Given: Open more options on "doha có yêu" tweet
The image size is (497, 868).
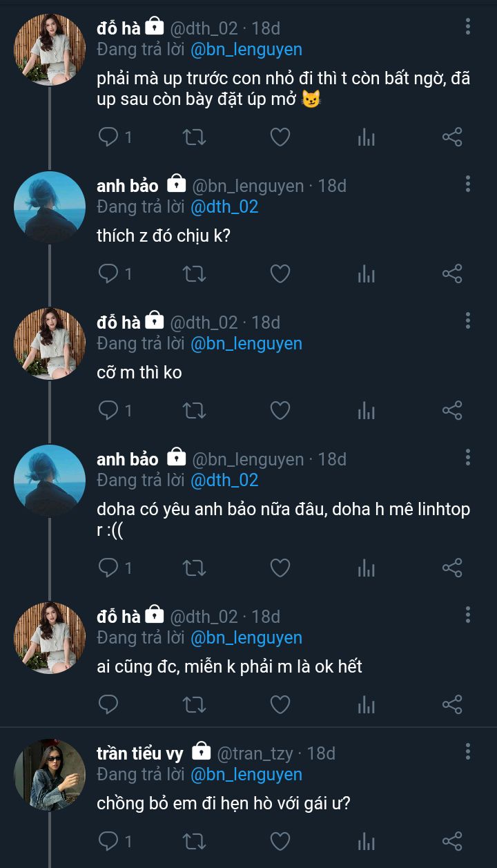Looking at the screenshot, I should coord(468,457).
